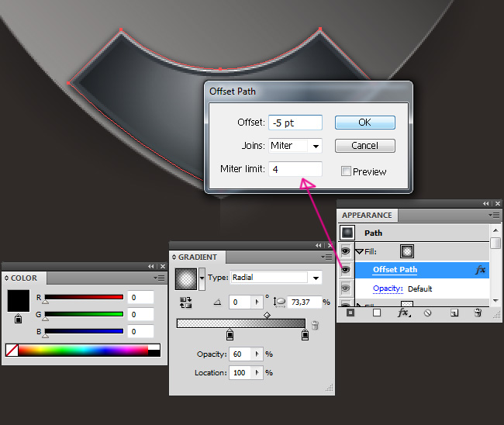Viewport: 504px width, 425px height.
Task: Click the B color slider
Action: point(84,331)
